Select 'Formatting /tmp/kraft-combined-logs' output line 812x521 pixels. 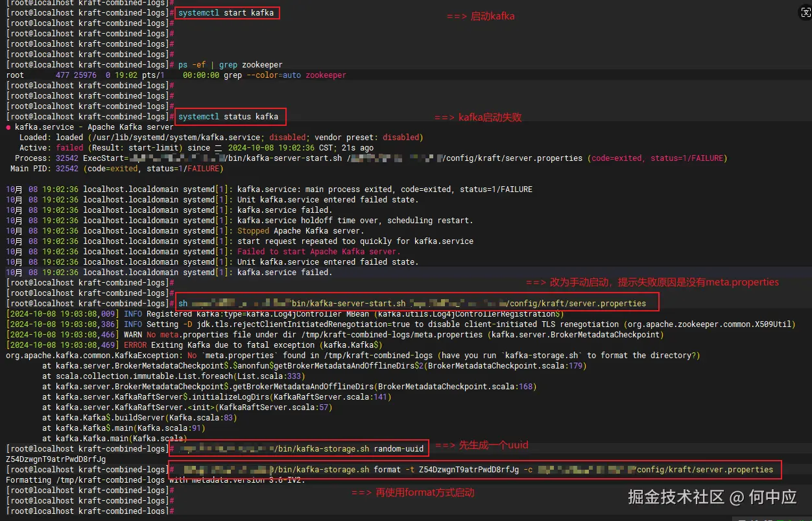point(156,480)
